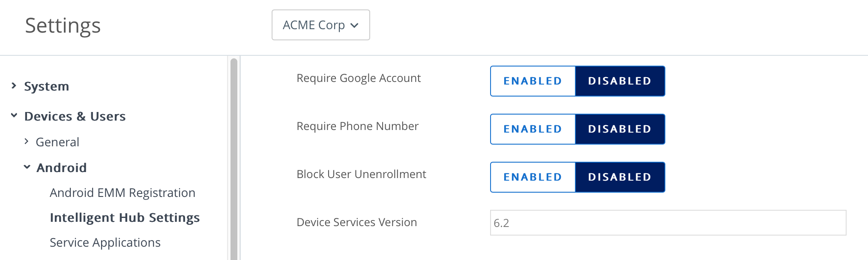
Task: Click the Android section label
Action: (x=62, y=168)
